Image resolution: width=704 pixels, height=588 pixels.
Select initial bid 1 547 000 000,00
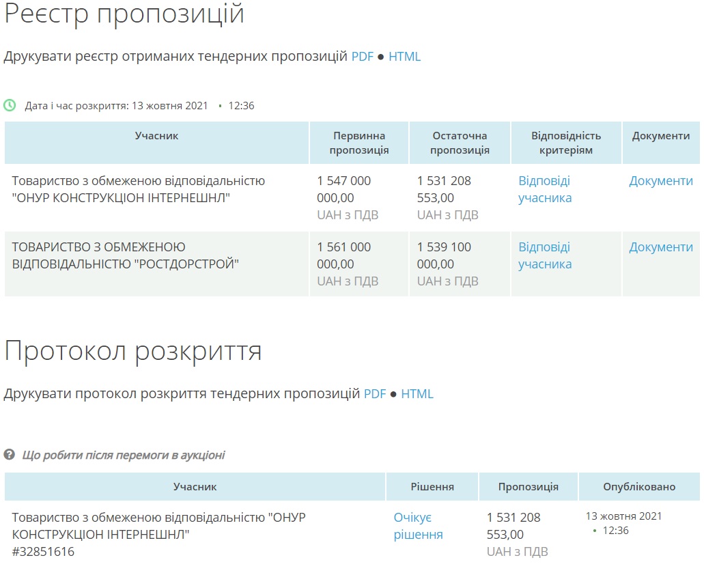pyautogui.click(x=344, y=189)
